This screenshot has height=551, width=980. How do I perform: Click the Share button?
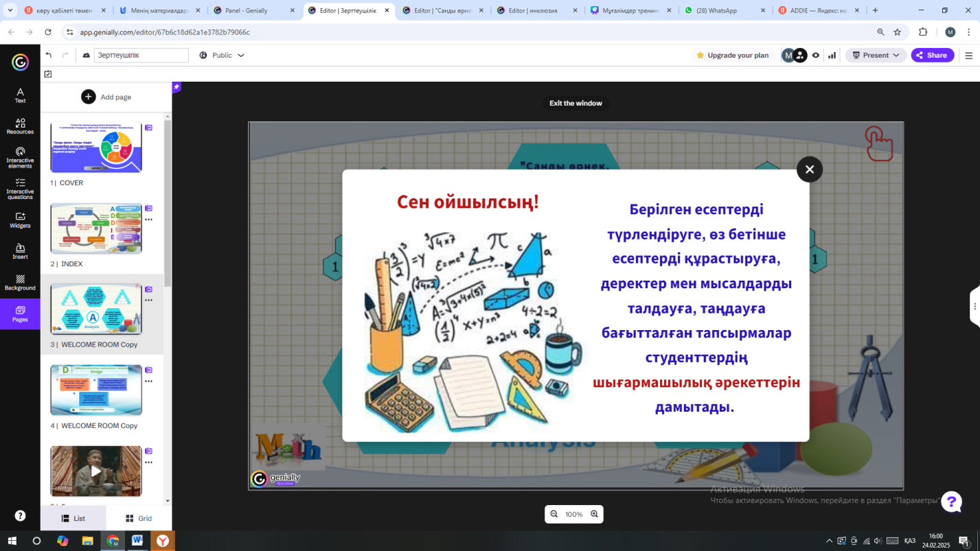(933, 56)
